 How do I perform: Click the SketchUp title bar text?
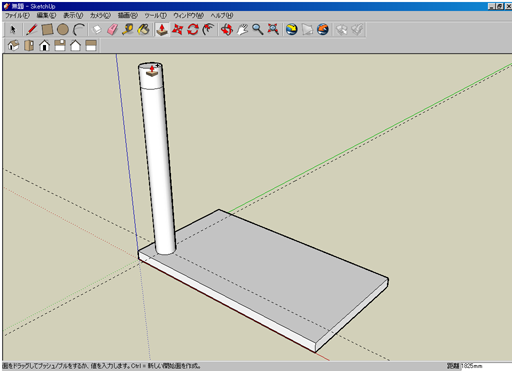(34, 6)
